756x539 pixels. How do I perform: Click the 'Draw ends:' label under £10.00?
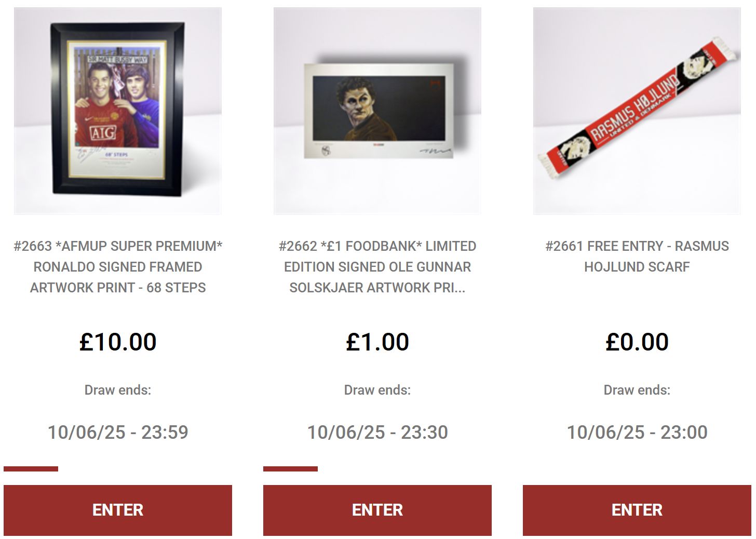118,390
